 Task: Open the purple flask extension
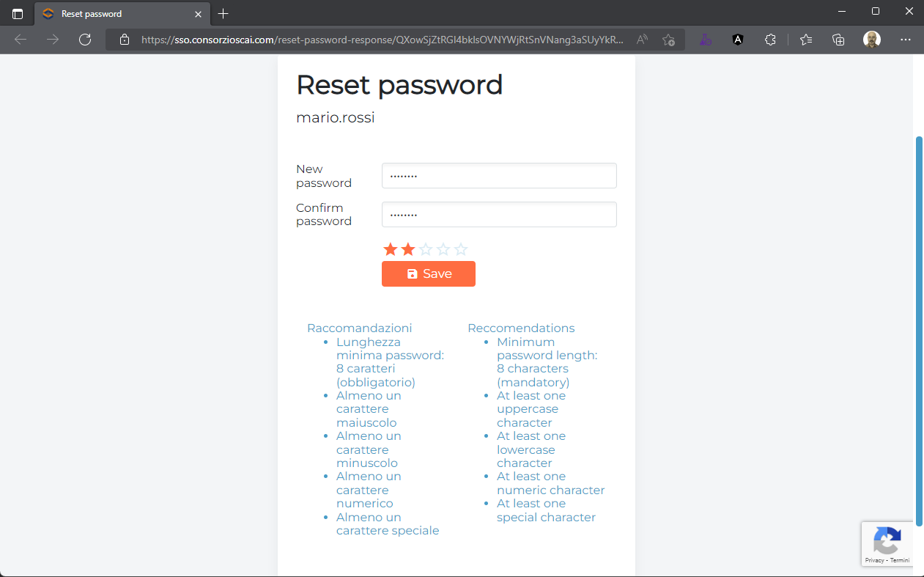705,40
